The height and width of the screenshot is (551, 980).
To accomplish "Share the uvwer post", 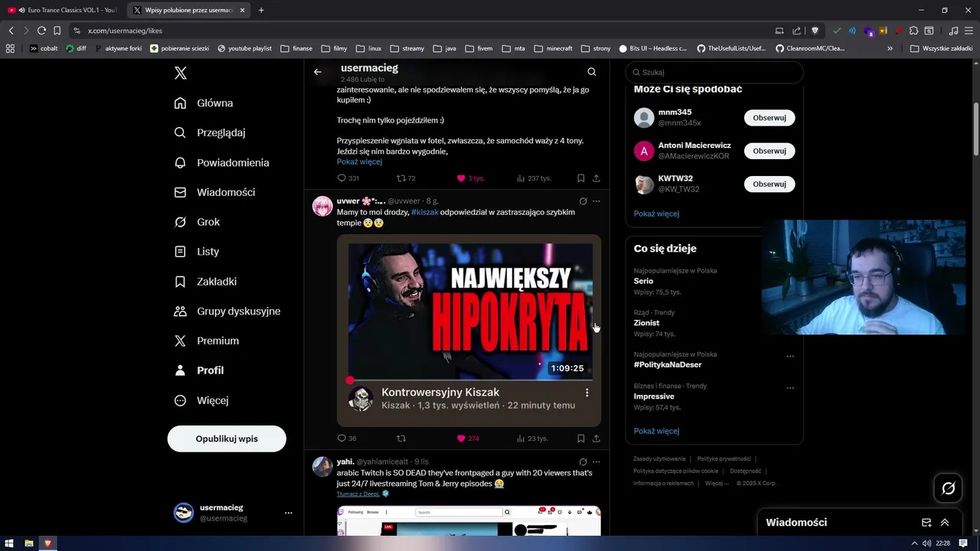I will coord(596,439).
